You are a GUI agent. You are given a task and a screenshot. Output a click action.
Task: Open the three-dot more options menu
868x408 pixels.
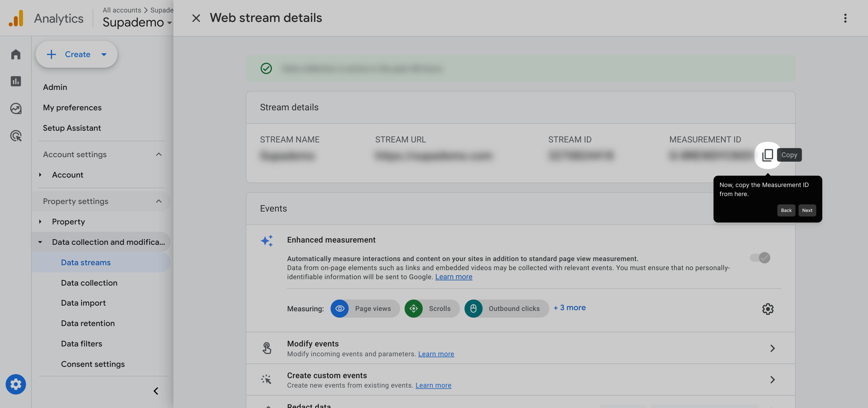(845, 18)
